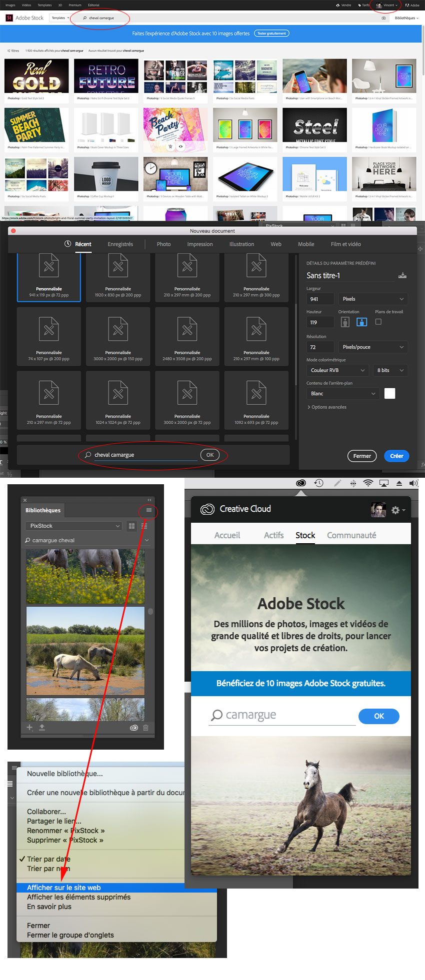Click the Libraries panel scrollbar thumb
The width and height of the screenshot is (425, 980).
pyautogui.click(x=150, y=611)
